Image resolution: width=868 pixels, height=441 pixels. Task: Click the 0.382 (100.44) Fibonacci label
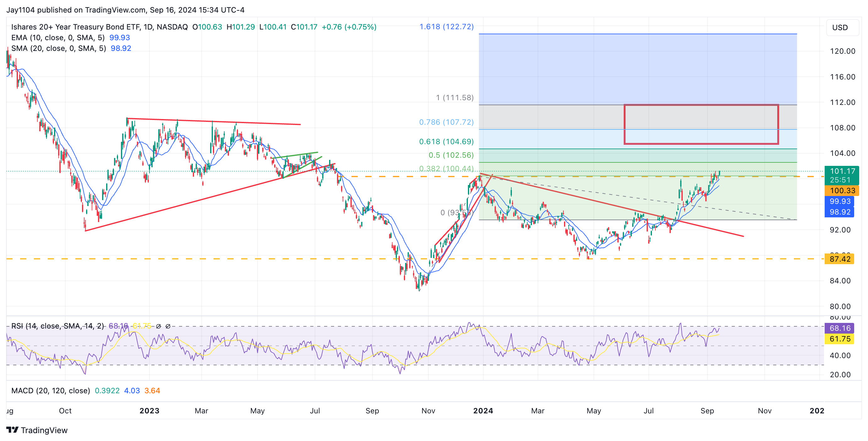(447, 168)
